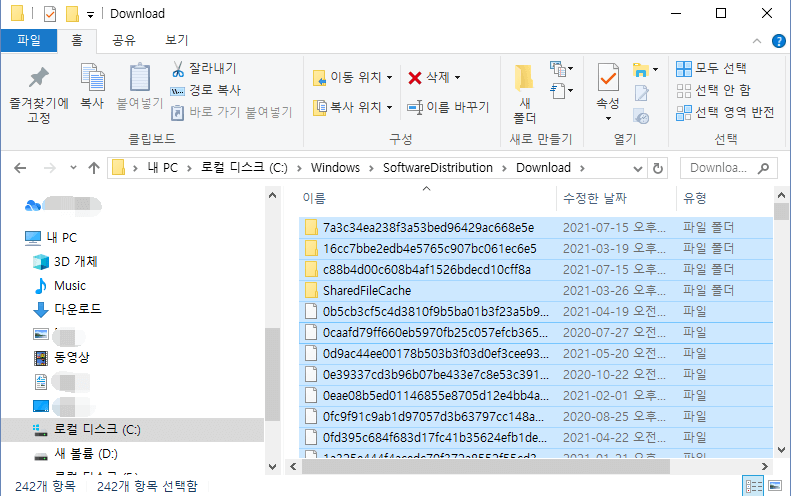Deselect all with 선택 안 함
The height and width of the screenshot is (496, 791).
pyautogui.click(x=713, y=90)
